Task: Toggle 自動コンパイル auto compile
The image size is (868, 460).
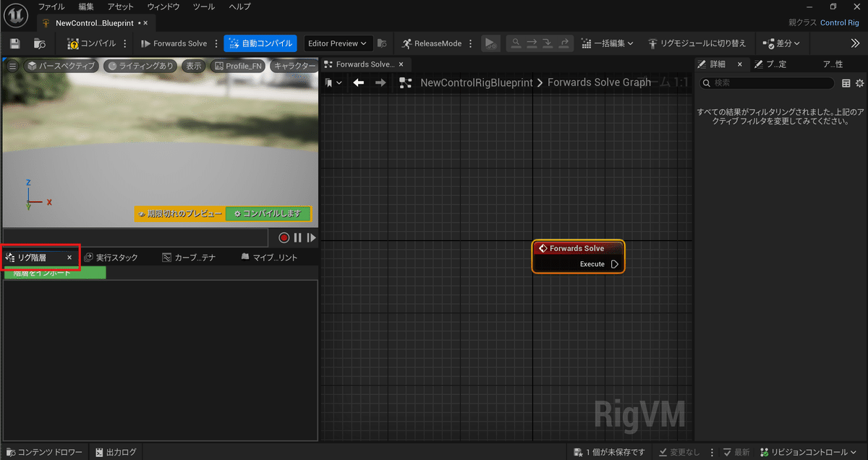Action: (x=260, y=43)
